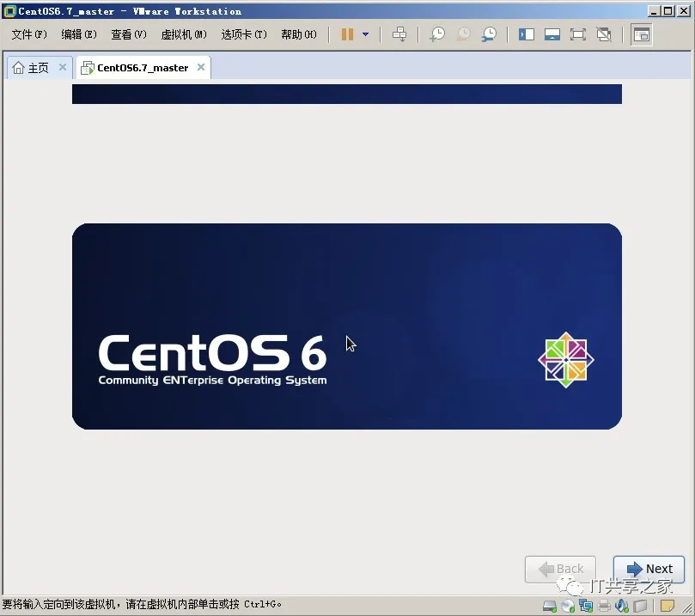Viewport: 695px width, 616px height.
Task: Close the CentOS6.7_master tab
Action: [x=201, y=67]
